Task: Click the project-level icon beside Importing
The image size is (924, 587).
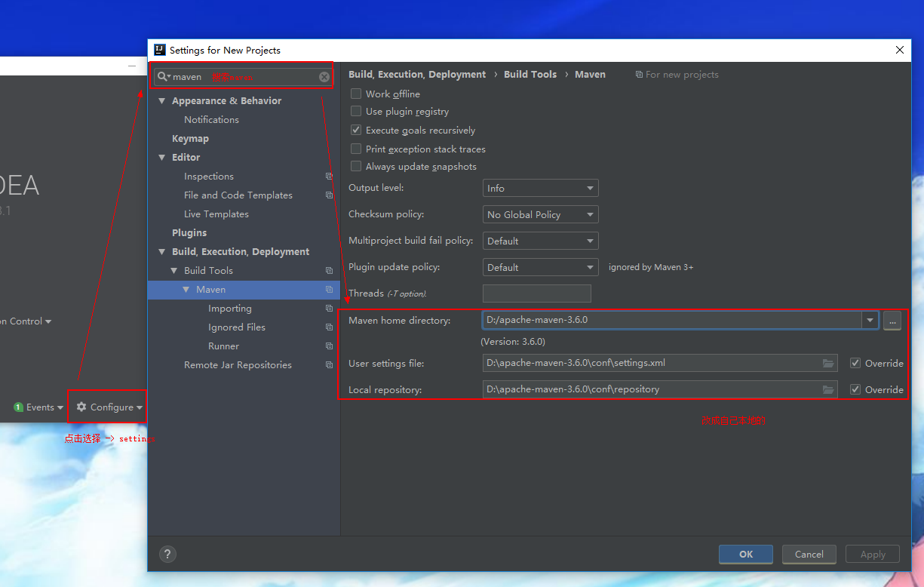Action: pyautogui.click(x=329, y=309)
